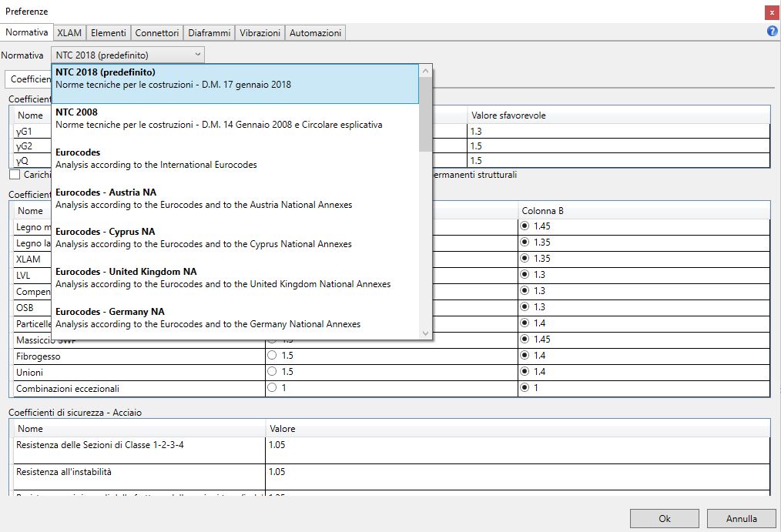
Task: Select Colonna B radio 1.3 for LVL
Action: 525,275
